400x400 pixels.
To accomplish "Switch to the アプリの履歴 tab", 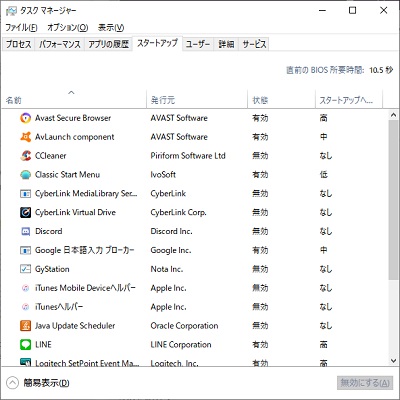I will pyautogui.click(x=108, y=44).
